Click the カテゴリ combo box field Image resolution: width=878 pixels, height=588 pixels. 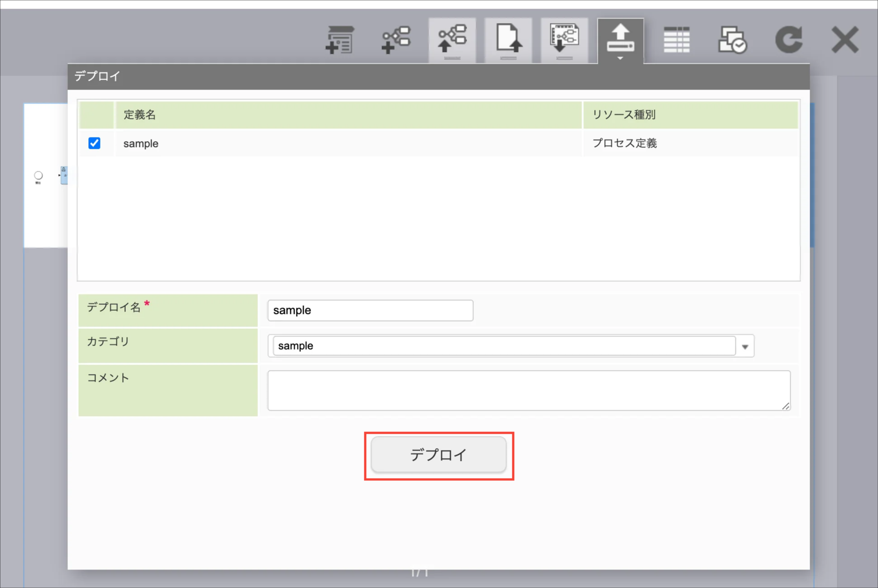click(504, 346)
